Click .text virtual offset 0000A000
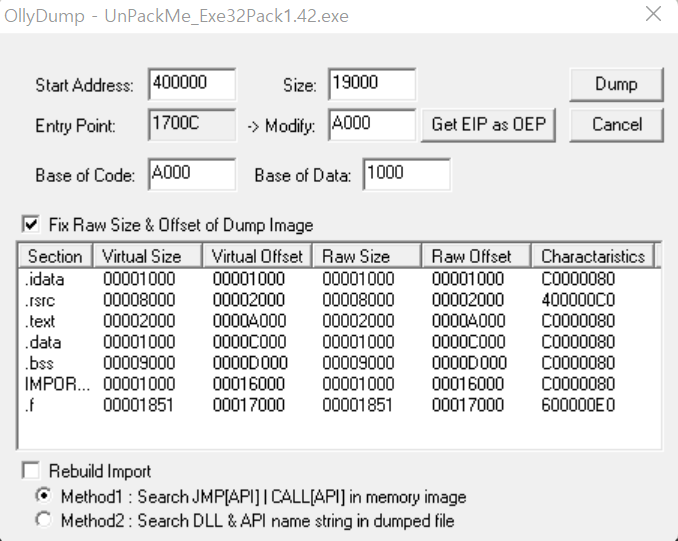The width and height of the screenshot is (678, 541). point(249,321)
